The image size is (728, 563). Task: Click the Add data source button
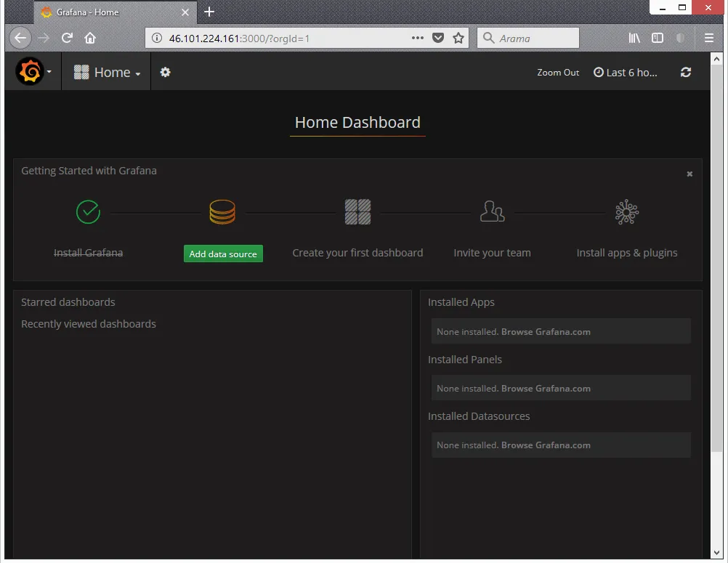pos(223,254)
